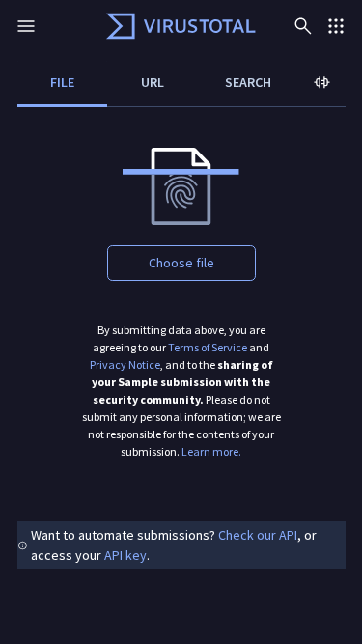Open the apps grid launcher icon
Image resolution: width=362 pixels, height=644 pixels.
pyautogui.click(x=336, y=26)
